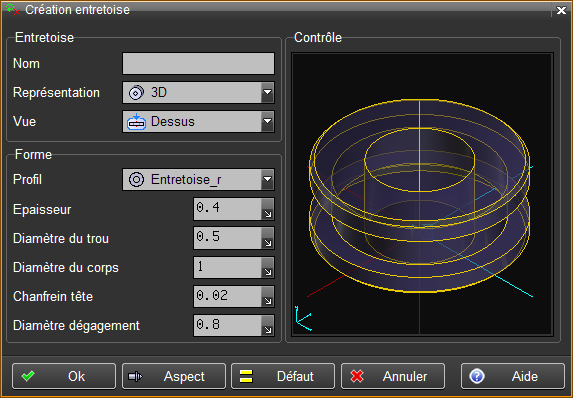Click the Nom text input field
Viewport: 573px width, 398px height.
pos(198,64)
